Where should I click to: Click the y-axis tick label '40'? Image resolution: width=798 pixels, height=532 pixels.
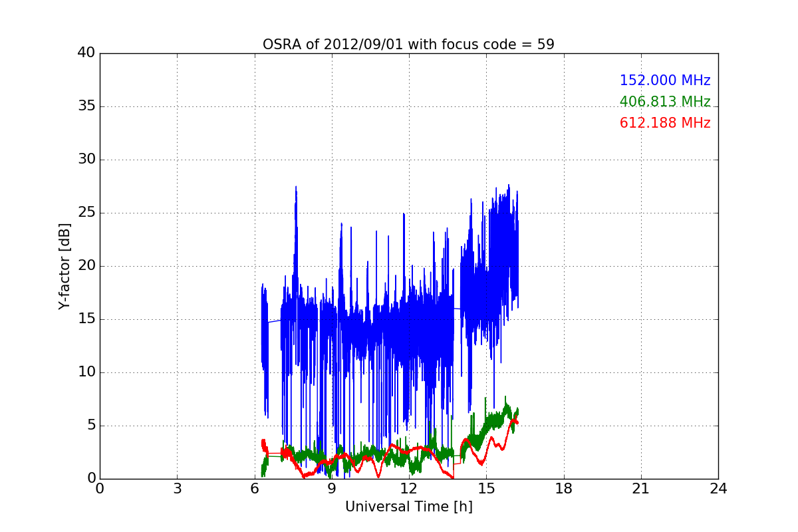point(86,53)
